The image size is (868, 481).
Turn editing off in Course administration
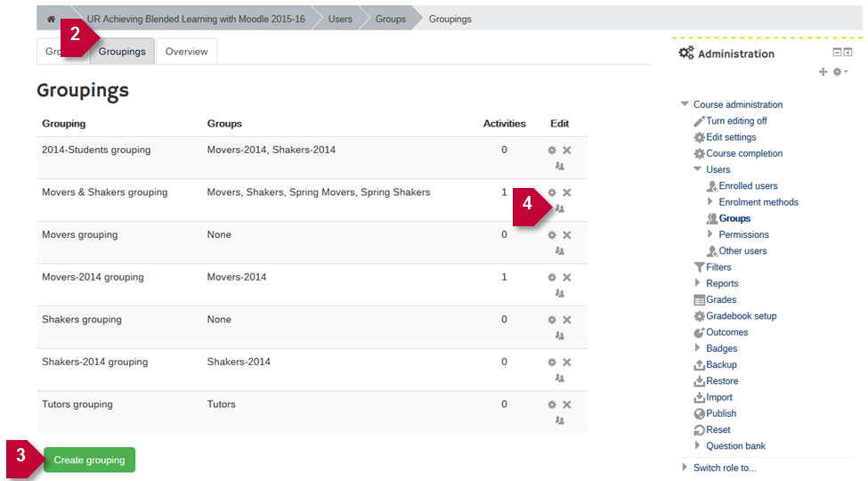pyautogui.click(x=736, y=121)
